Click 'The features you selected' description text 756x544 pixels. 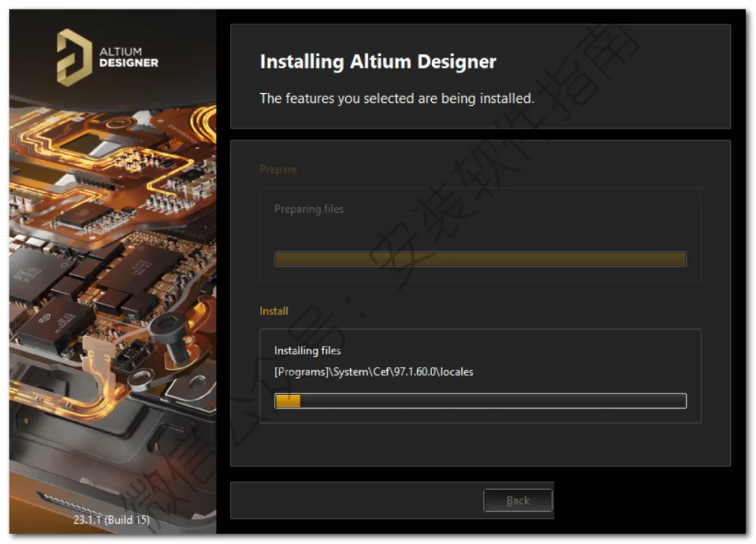point(397,99)
